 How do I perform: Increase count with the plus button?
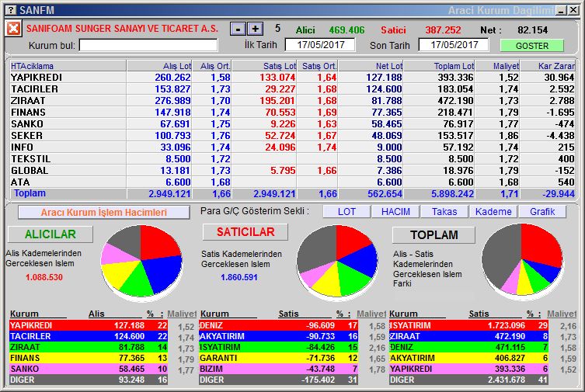click(255, 29)
